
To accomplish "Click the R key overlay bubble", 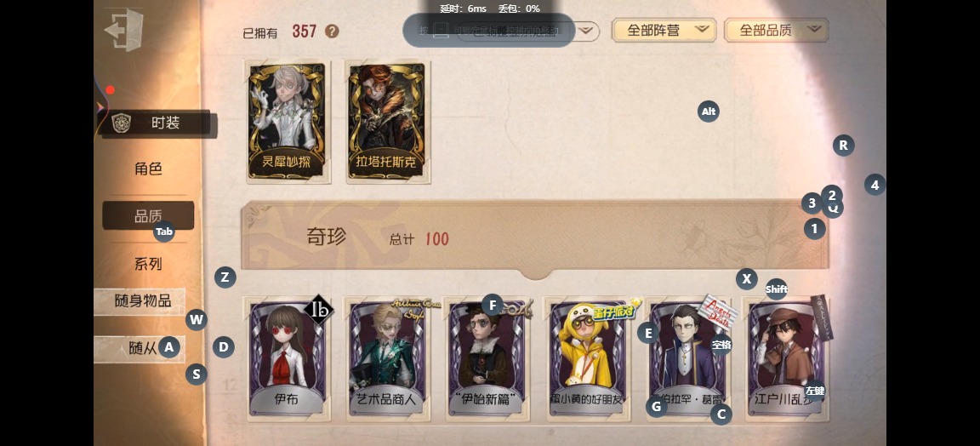I will [843, 146].
